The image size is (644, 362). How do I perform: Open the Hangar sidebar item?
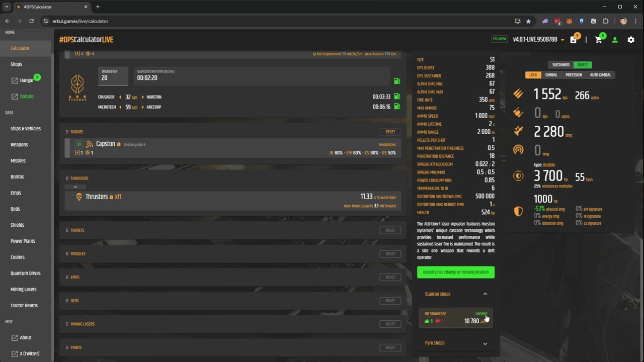pos(26,80)
